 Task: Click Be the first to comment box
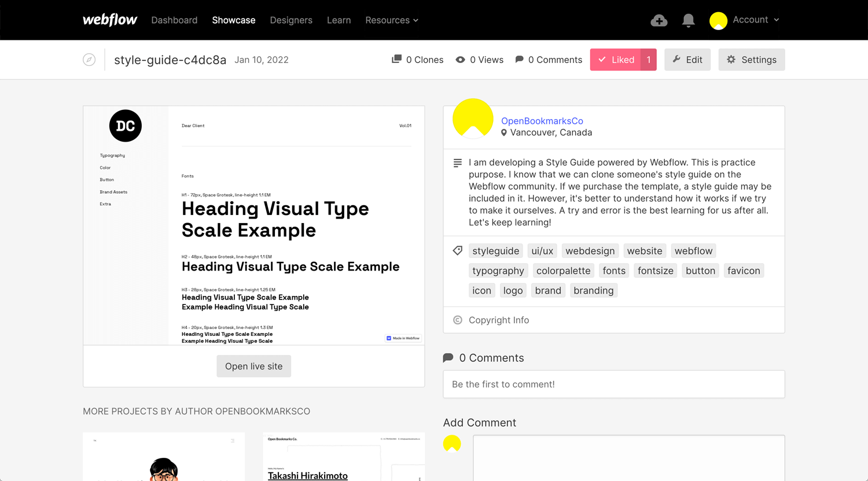pos(614,384)
